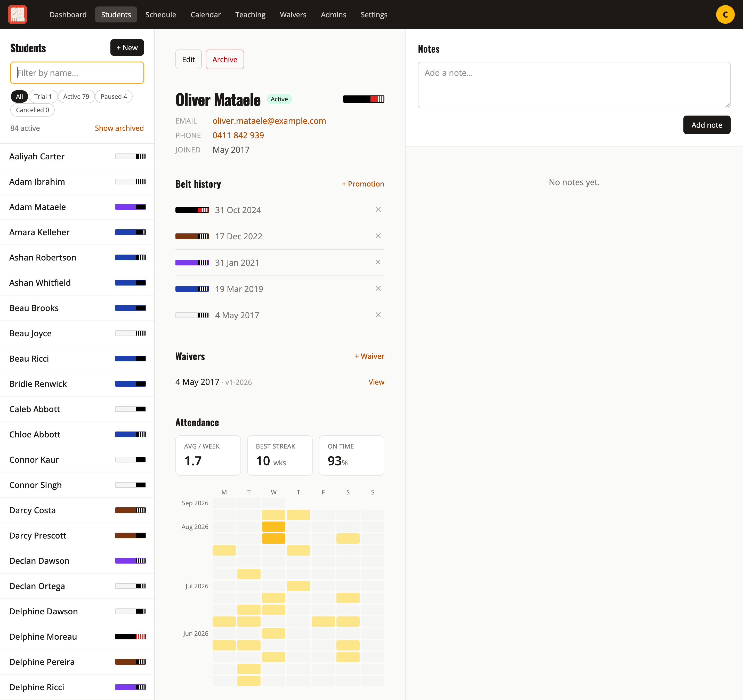Click the Add note button
Screen dimensions: 743x700
point(706,125)
